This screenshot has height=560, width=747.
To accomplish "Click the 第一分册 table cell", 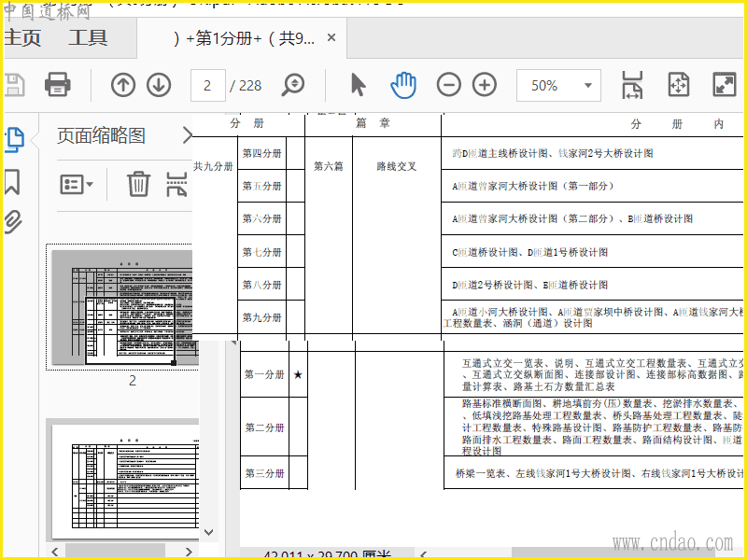I will click(x=264, y=374).
